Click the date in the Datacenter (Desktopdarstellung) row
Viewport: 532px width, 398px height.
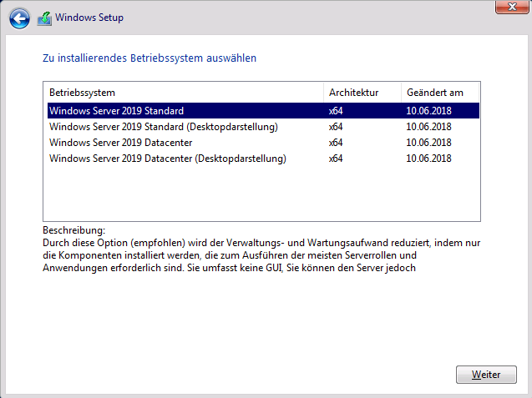click(428, 159)
